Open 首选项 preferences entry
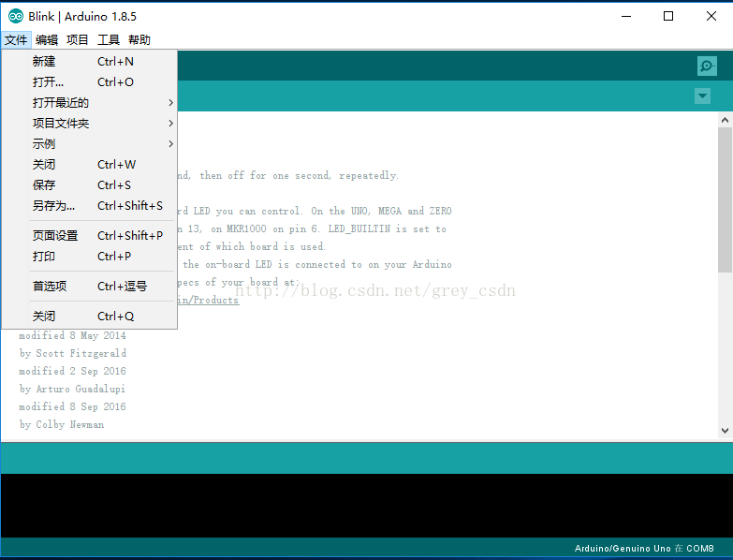The image size is (733, 560). 90,286
